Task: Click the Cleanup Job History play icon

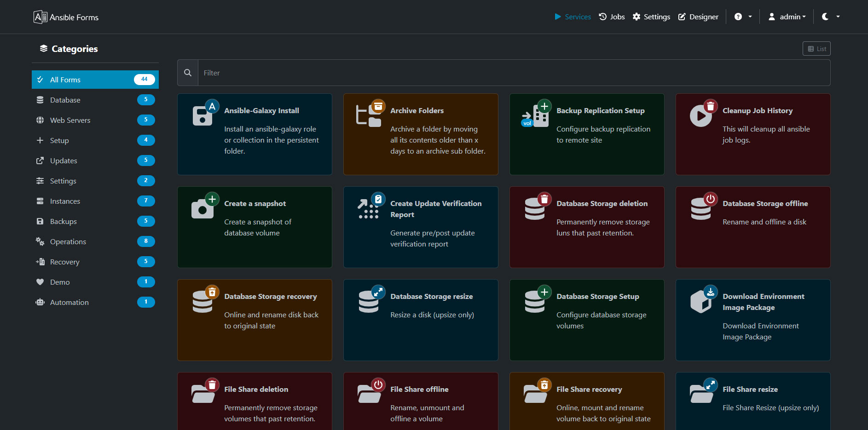Action: (x=701, y=115)
